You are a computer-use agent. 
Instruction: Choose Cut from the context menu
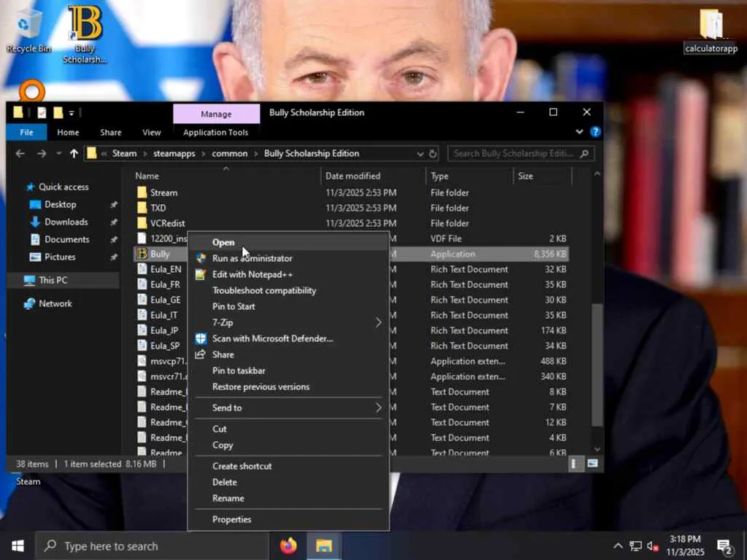(289, 429)
